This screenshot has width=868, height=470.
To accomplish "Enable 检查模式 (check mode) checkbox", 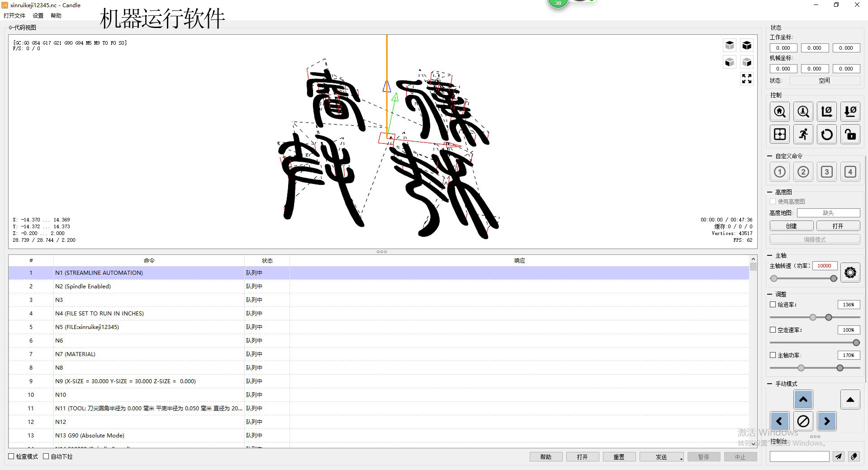I will pyautogui.click(x=11, y=456).
